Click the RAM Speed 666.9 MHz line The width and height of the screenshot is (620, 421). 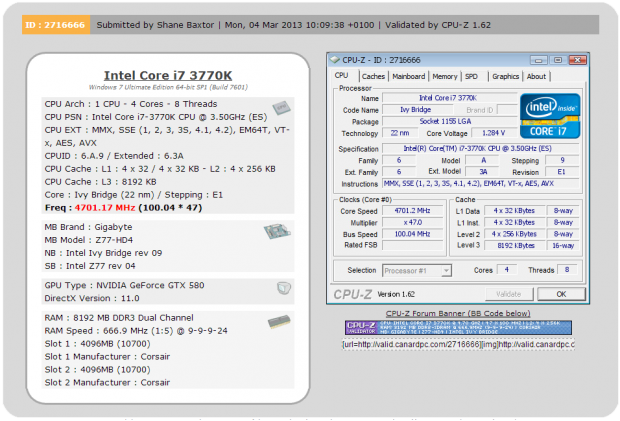[136, 331]
